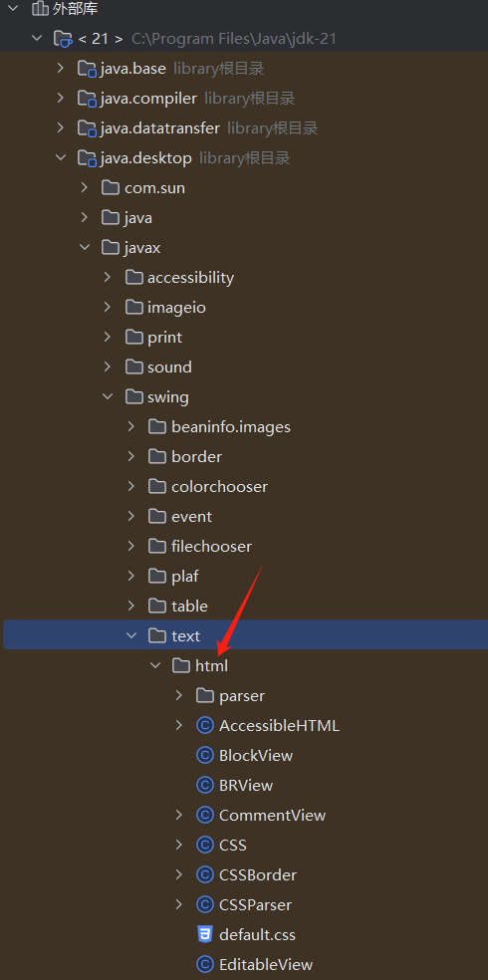Select the colorchooser package
Screen dimensions: 488x980
[219, 486]
